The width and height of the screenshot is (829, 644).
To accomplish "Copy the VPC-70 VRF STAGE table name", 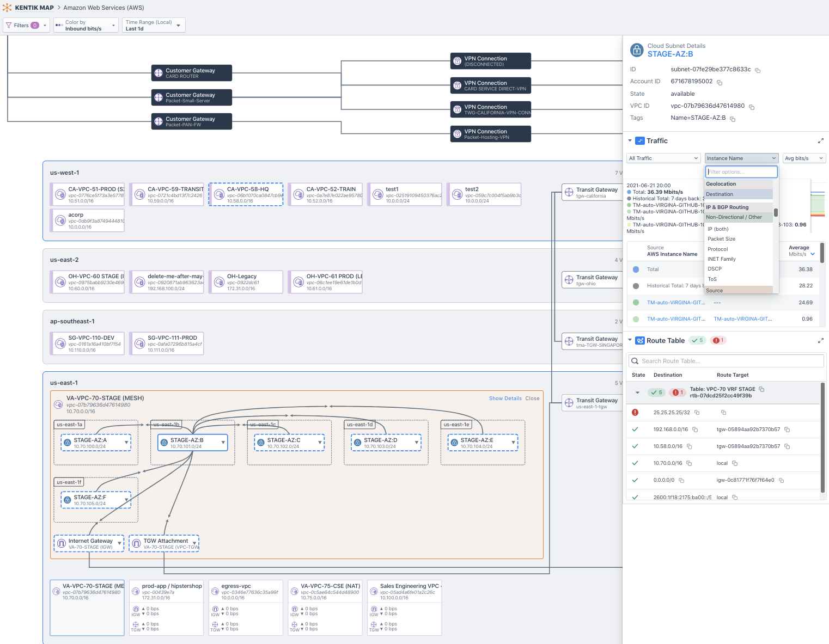I will 761,389.
